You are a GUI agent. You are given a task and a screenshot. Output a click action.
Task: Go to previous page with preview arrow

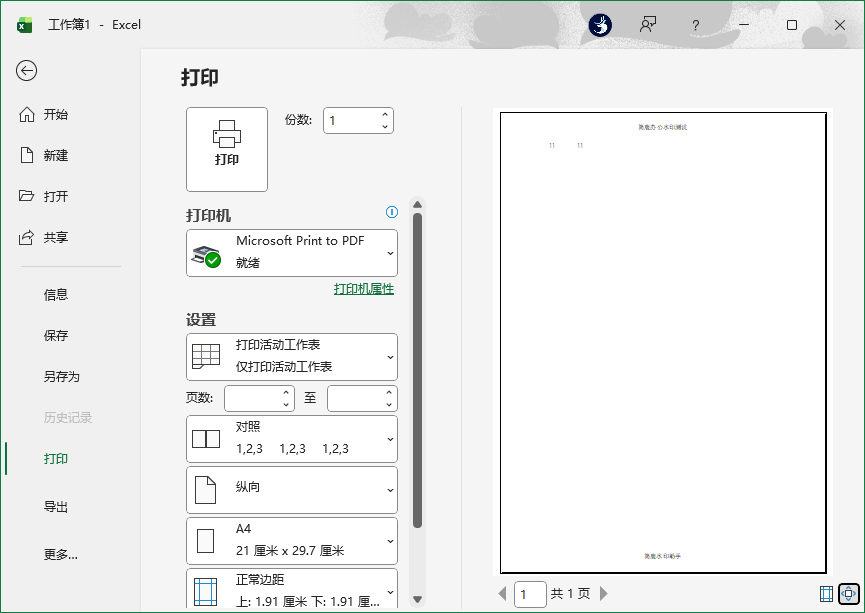501,594
